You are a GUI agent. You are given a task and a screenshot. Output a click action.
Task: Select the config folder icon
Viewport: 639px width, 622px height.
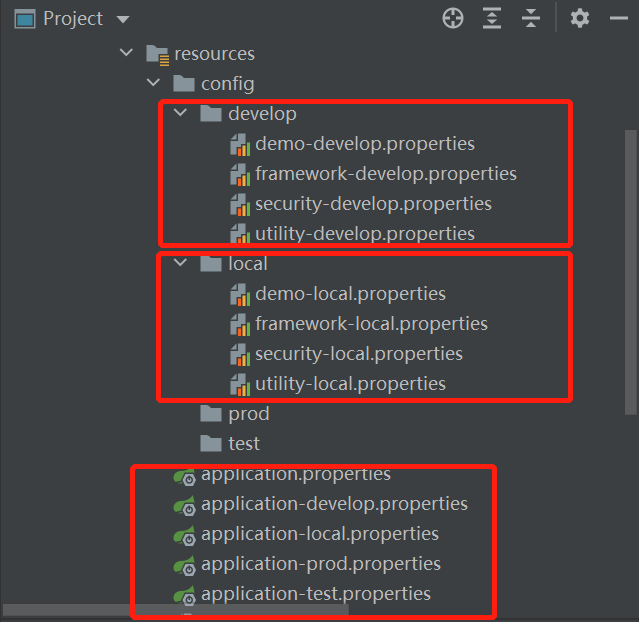[184, 84]
